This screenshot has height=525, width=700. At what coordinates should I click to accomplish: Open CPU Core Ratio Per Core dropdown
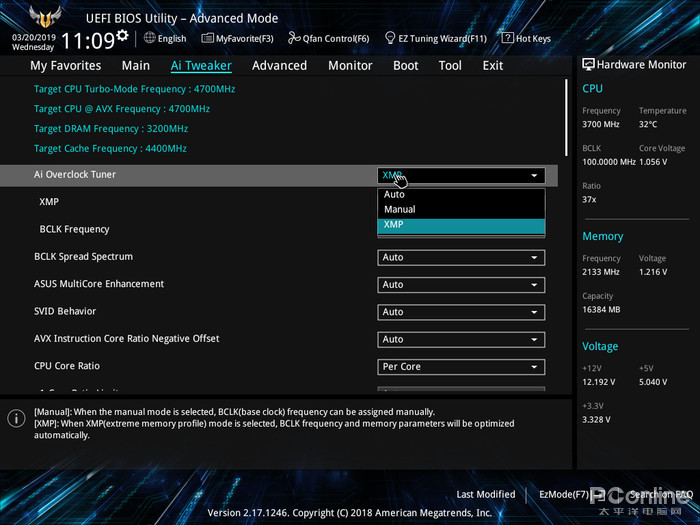point(461,367)
